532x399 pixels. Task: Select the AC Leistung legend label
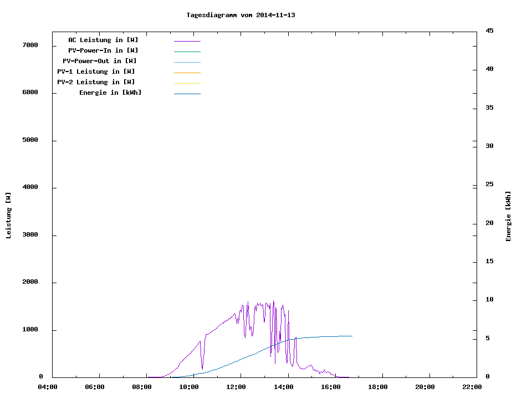click(103, 40)
